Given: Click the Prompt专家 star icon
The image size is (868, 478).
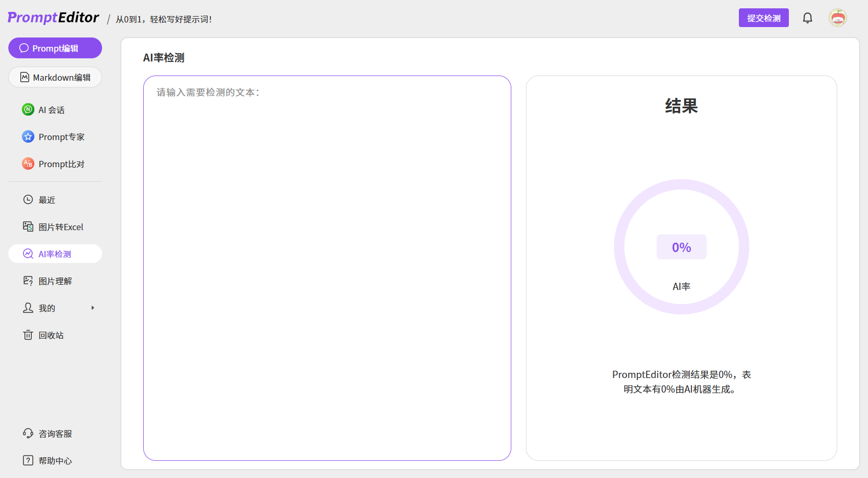Looking at the screenshot, I should pyautogui.click(x=28, y=137).
